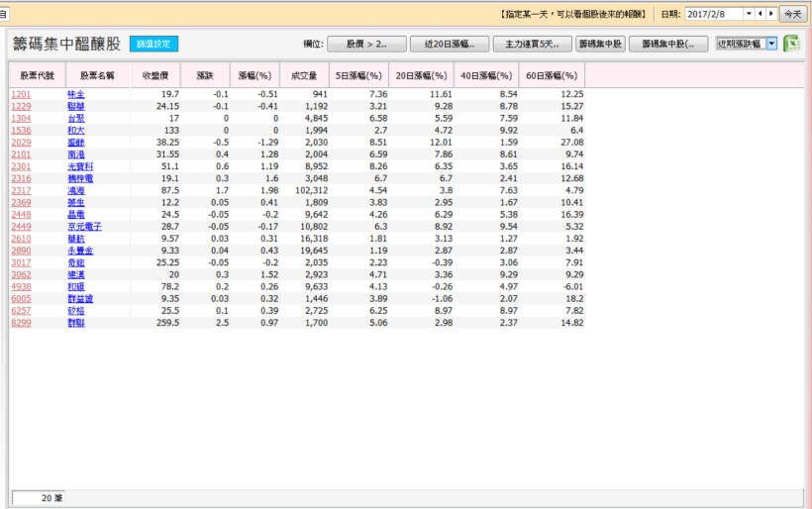Open the 光寶科 stock name link
This screenshot has width=812, height=509.
(80, 166)
